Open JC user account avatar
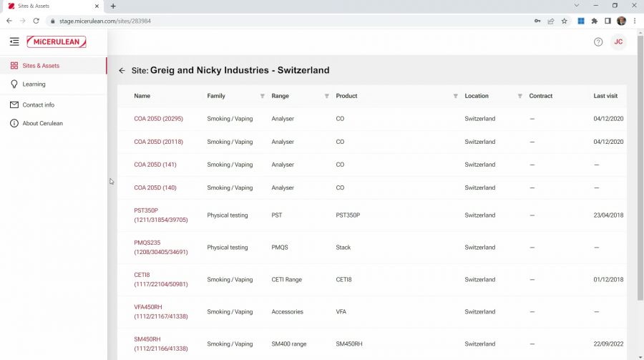This screenshot has width=644, height=360. (x=618, y=42)
